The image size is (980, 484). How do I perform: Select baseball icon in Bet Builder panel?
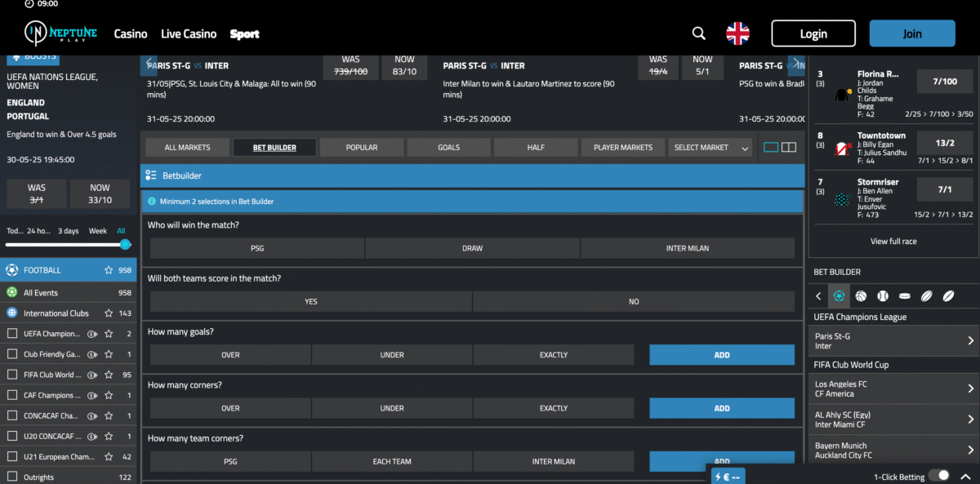[883, 296]
